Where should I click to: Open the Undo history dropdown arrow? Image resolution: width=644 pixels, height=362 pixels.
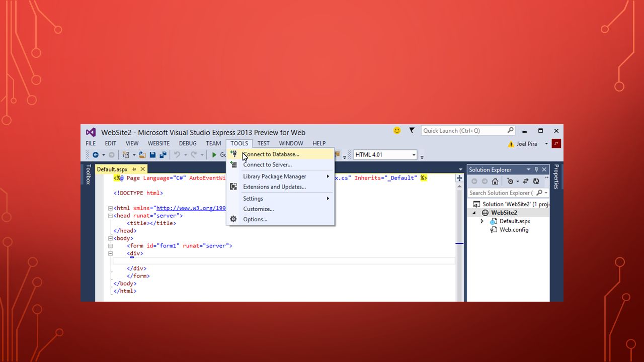click(186, 155)
